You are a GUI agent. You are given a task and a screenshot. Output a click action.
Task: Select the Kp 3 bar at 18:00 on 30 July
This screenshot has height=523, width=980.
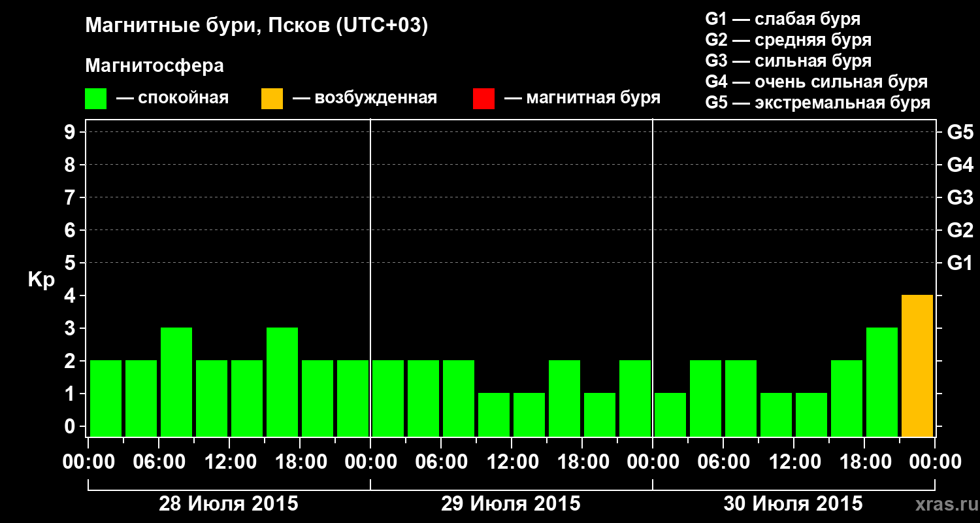[882, 382]
